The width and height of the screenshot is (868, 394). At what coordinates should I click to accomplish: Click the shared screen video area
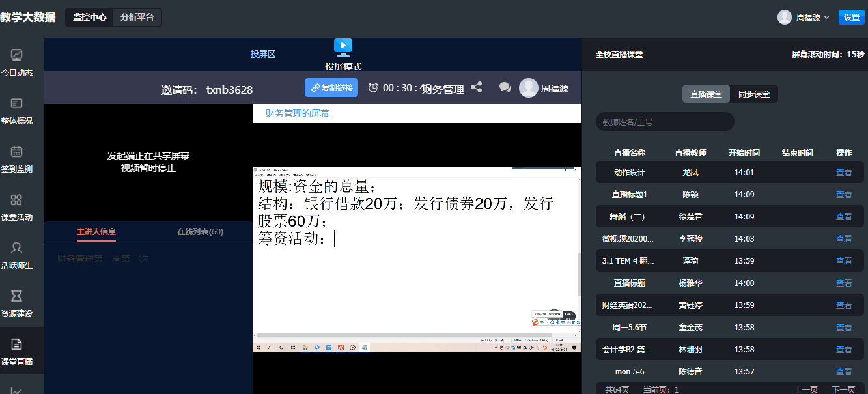click(417, 259)
